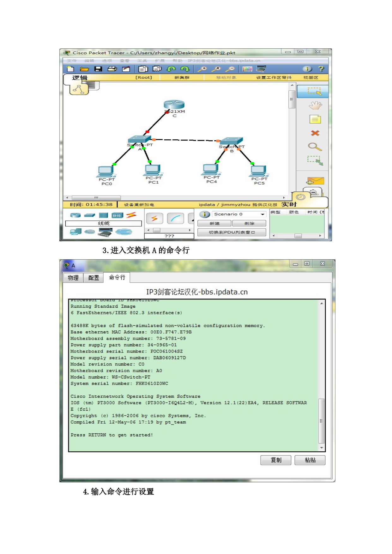Click the 设备重新加电 power cycle button
The width and height of the screenshot is (392, 554).
(x=139, y=205)
